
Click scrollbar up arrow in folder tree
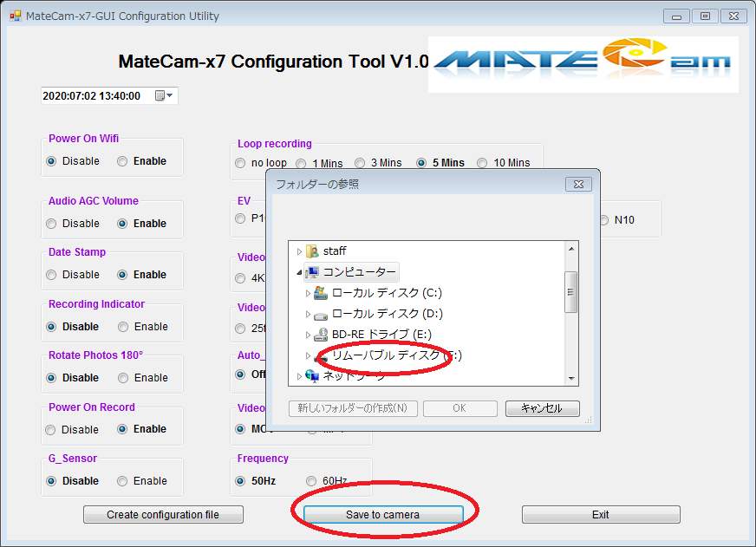tap(571, 249)
